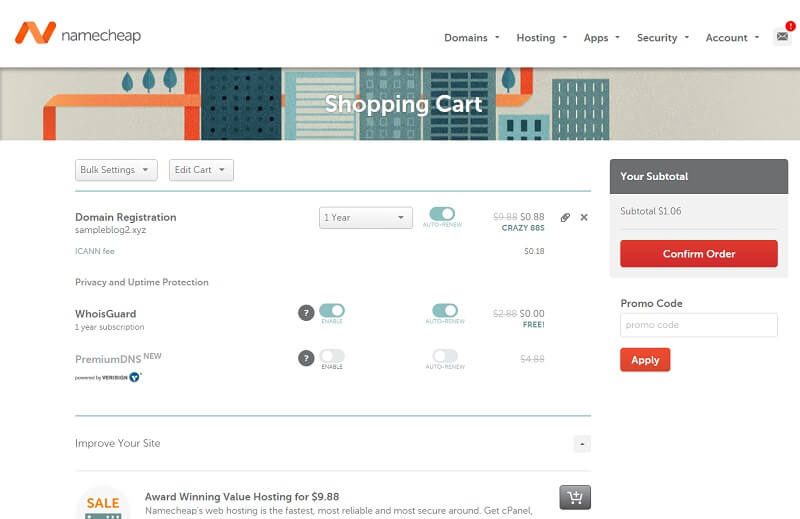Collapse the Improve Your Site section
The image size is (800, 519).
click(x=582, y=443)
